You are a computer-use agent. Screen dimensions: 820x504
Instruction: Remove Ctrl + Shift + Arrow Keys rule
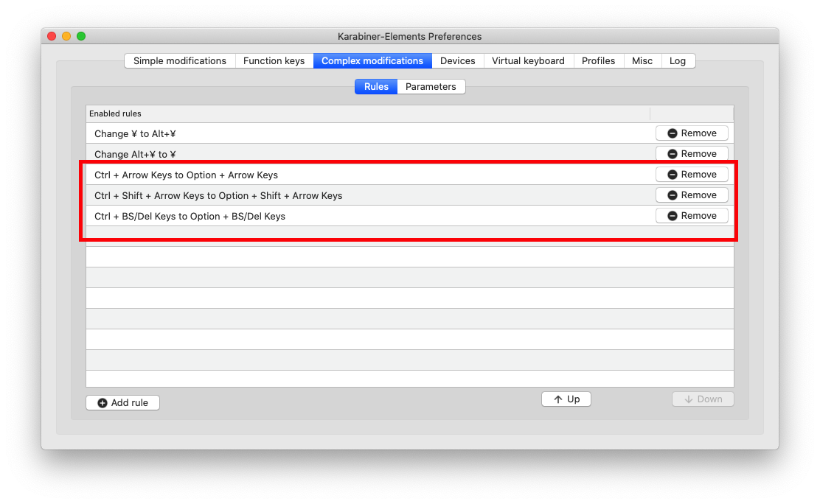[x=692, y=195]
